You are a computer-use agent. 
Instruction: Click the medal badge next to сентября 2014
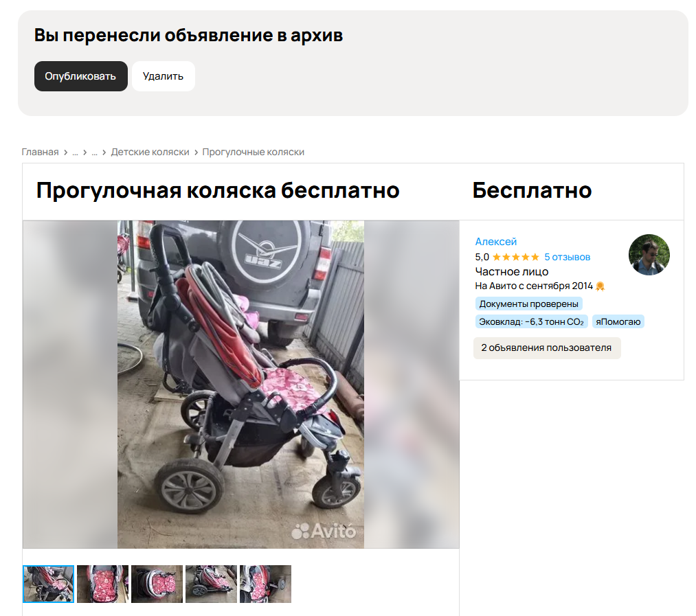pyautogui.click(x=600, y=286)
